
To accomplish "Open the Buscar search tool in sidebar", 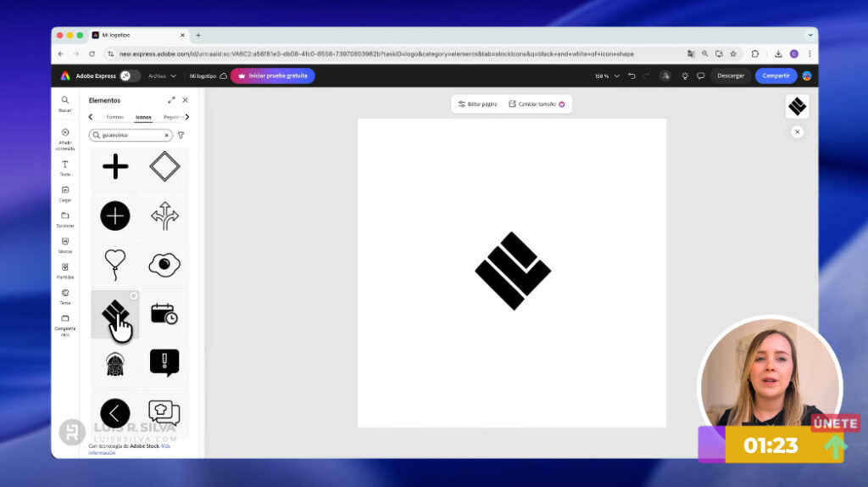I will [x=64, y=104].
